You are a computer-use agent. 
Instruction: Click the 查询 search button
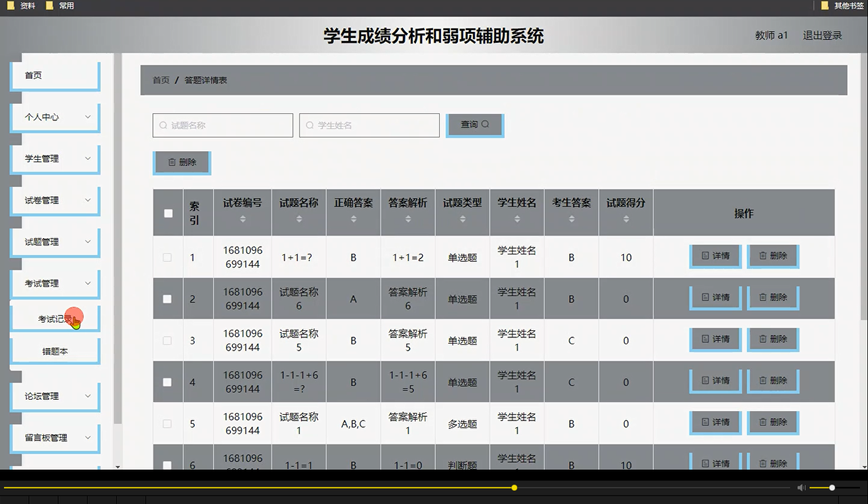click(x=475, y=125)
